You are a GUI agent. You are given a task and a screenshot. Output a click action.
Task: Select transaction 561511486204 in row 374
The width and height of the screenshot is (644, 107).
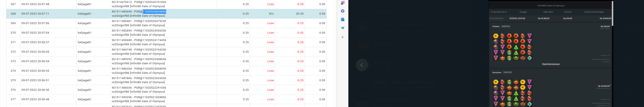click(x=122, y=69)
